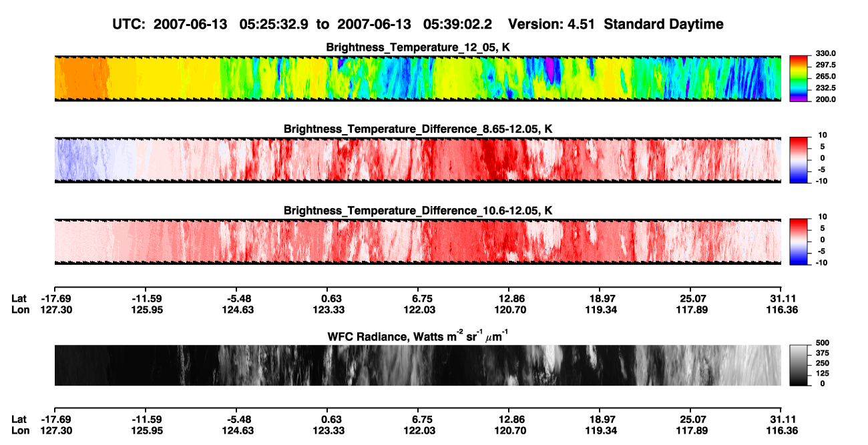Click the '10' label of 10.6-12.05 scale

(x=823, y=217)
